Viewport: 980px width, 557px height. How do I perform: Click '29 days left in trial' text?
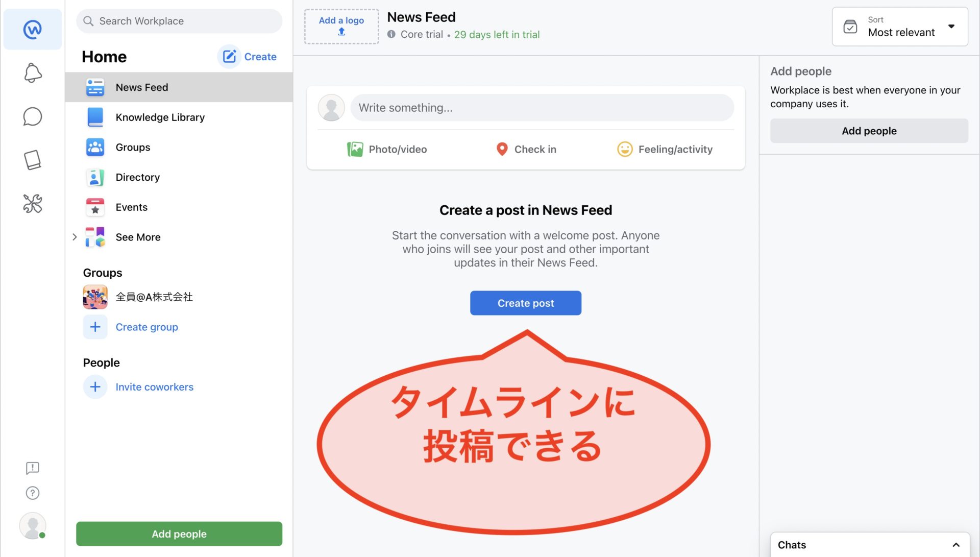click(x=497, y=34)
